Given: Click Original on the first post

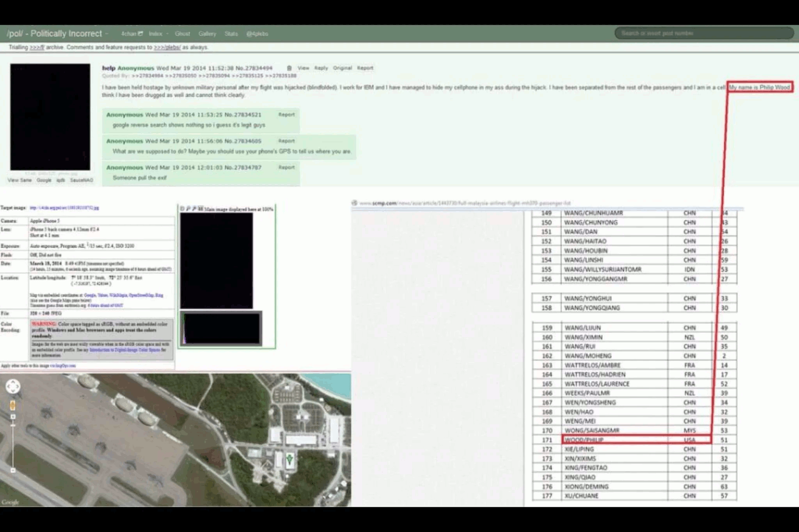Looking at the screenshot, I should pyautogui.click(x=343, y=68).
